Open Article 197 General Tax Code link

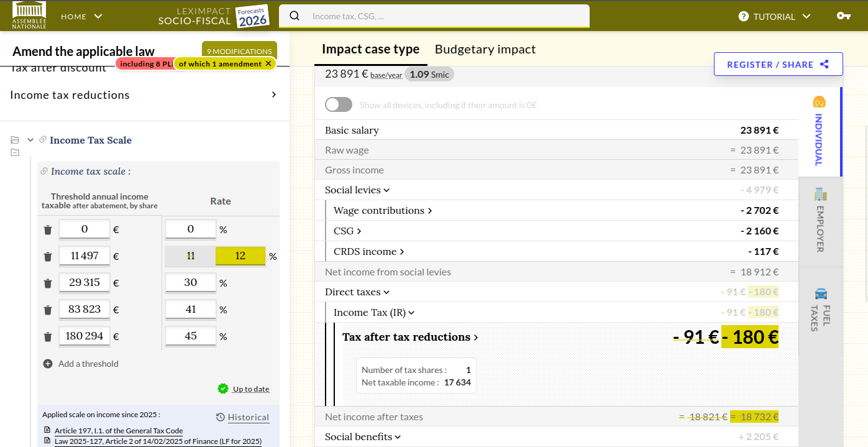(119, 430)
